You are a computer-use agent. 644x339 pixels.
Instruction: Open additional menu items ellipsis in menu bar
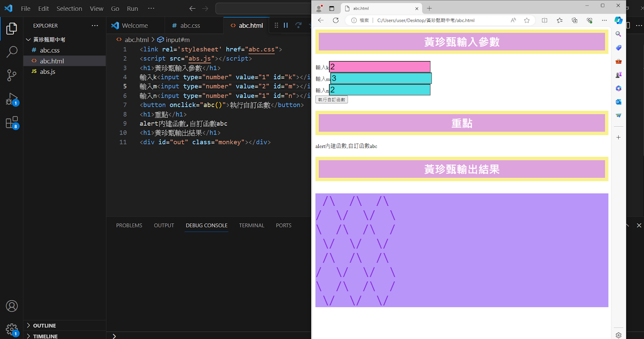[x=151, y=8]
